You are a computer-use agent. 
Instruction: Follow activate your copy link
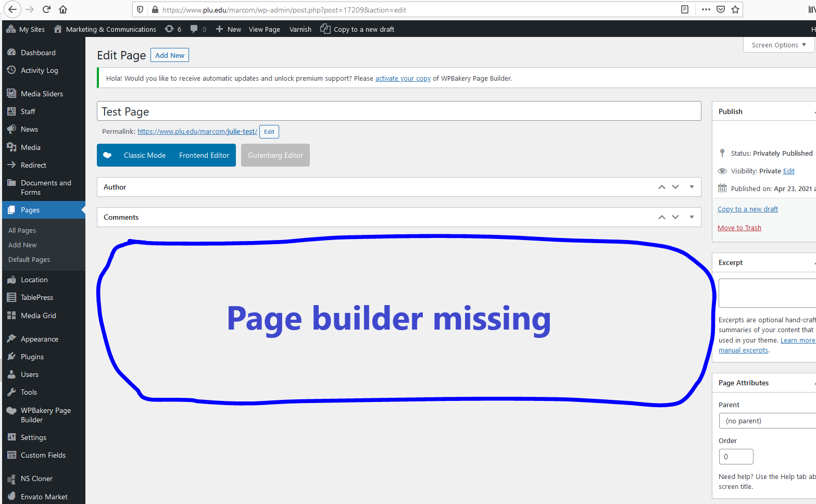click(403, 78)
